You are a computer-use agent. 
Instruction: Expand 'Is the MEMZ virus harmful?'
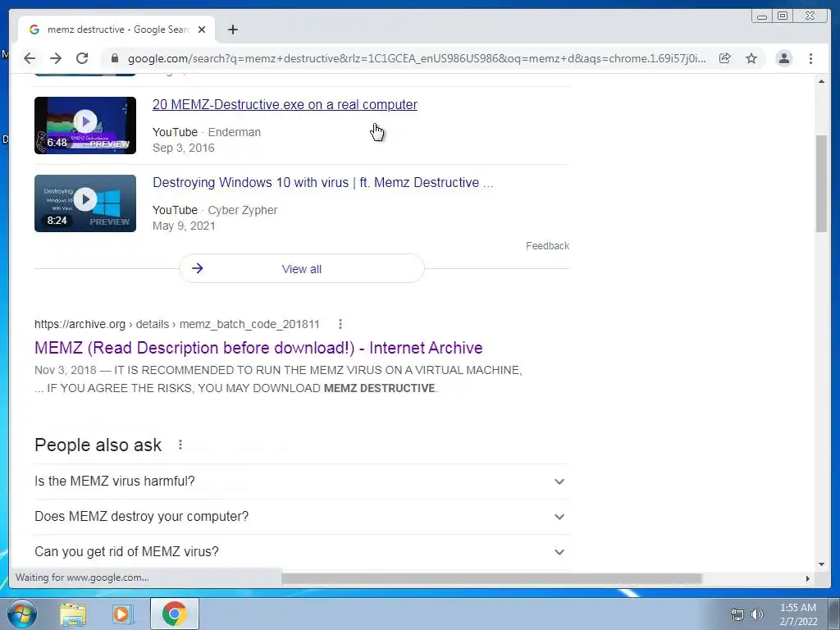tap(301, 481)
